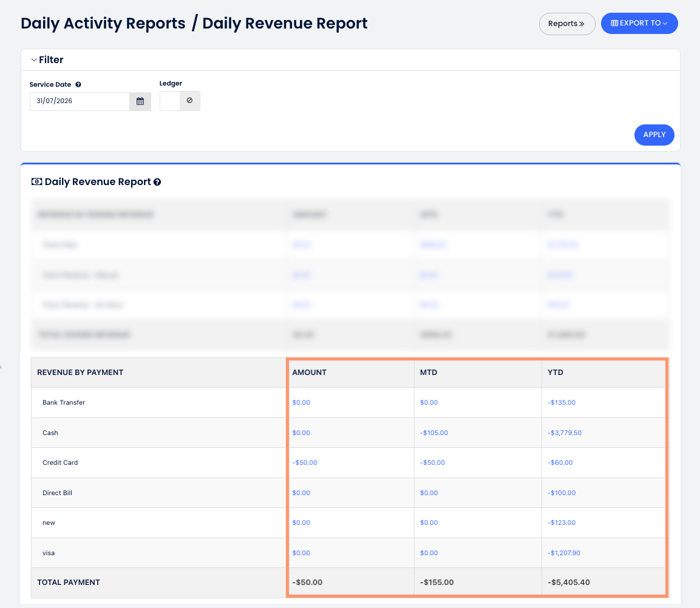Open Bank Transfer amount $0.00 link

[x=301, y=402]
